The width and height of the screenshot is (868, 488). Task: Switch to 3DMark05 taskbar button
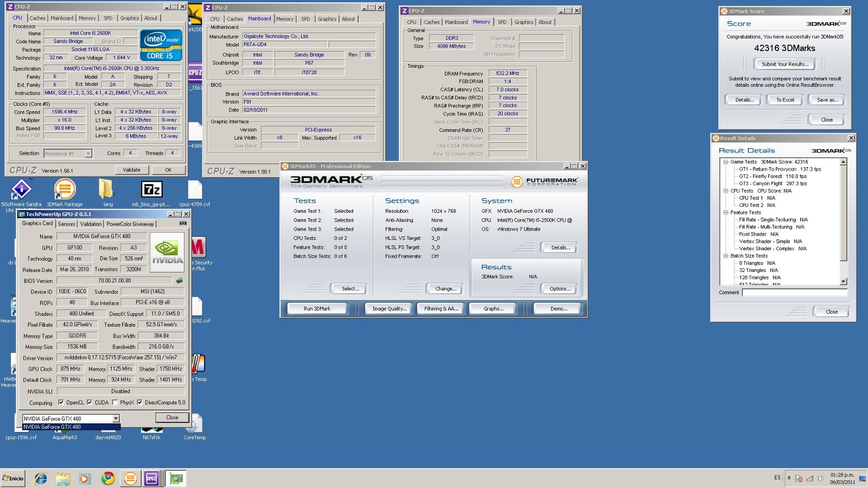click(130, 478)
